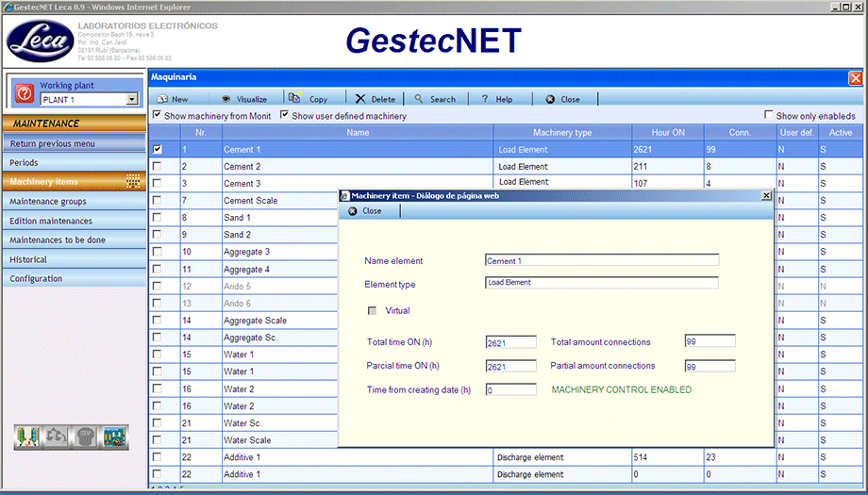Select Machinery items in sidebar

tap(75, 181)
